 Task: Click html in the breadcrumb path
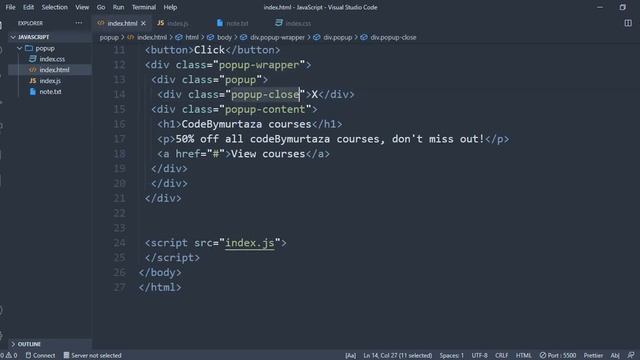click(192, 38)
